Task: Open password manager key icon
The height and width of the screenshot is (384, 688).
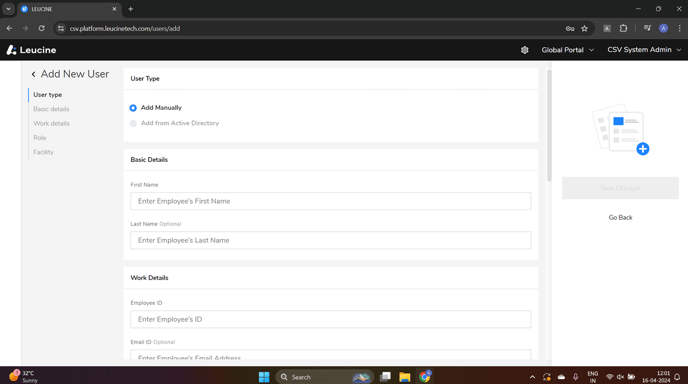Action: pyautogui.click(x=570, y=29)
